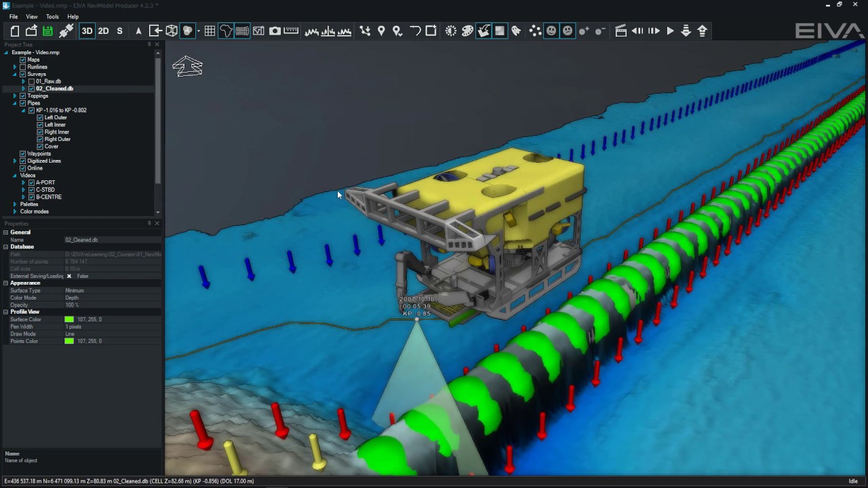Click the camera snapshot icon
Screen dimensions: 868x488
(x=275, y=30)
